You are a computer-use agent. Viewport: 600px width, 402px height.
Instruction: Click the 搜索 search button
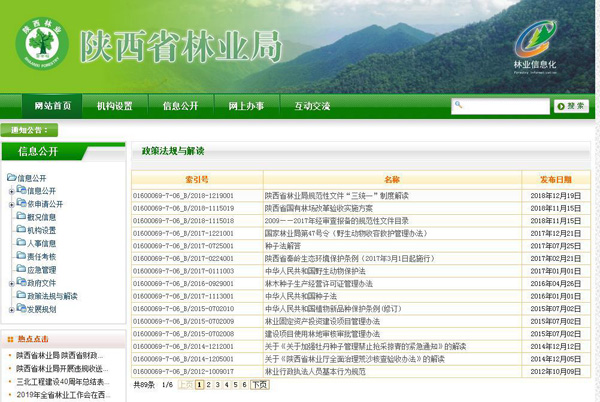(x=572, y=105)
